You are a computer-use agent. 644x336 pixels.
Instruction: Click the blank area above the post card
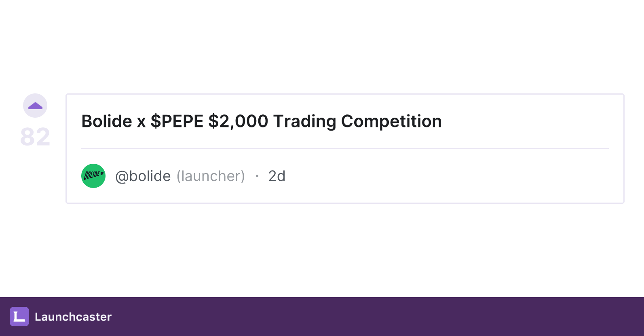click(x=322, y=46)
